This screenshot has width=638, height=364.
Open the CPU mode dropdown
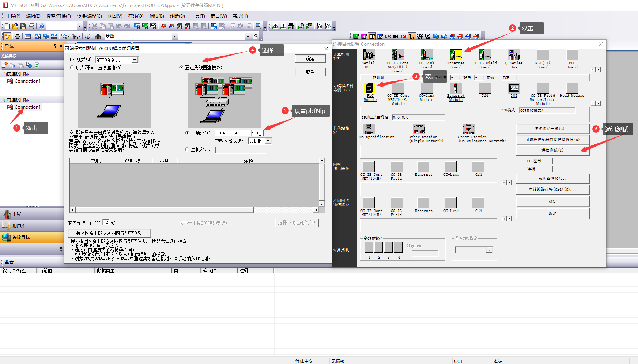(x=135, y=60)
